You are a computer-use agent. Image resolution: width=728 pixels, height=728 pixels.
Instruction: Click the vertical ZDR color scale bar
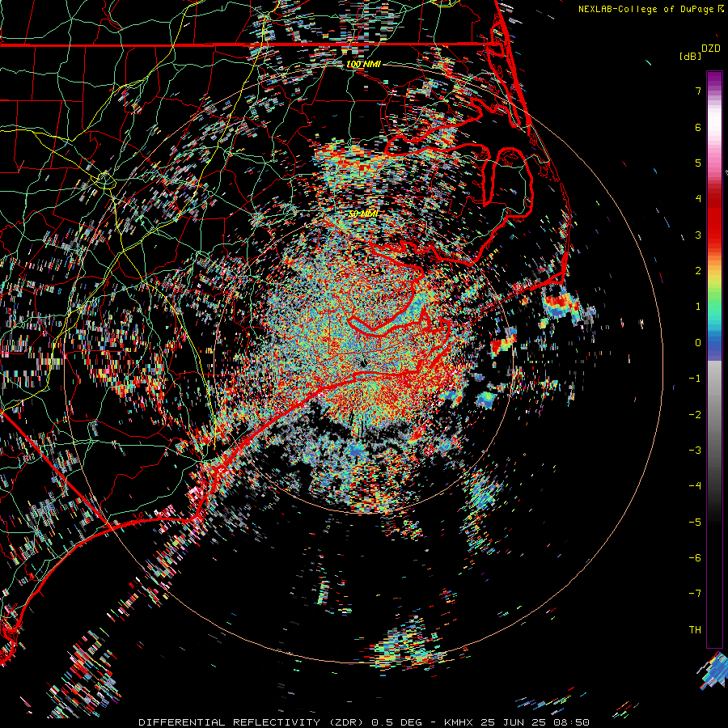click(714, 359)
